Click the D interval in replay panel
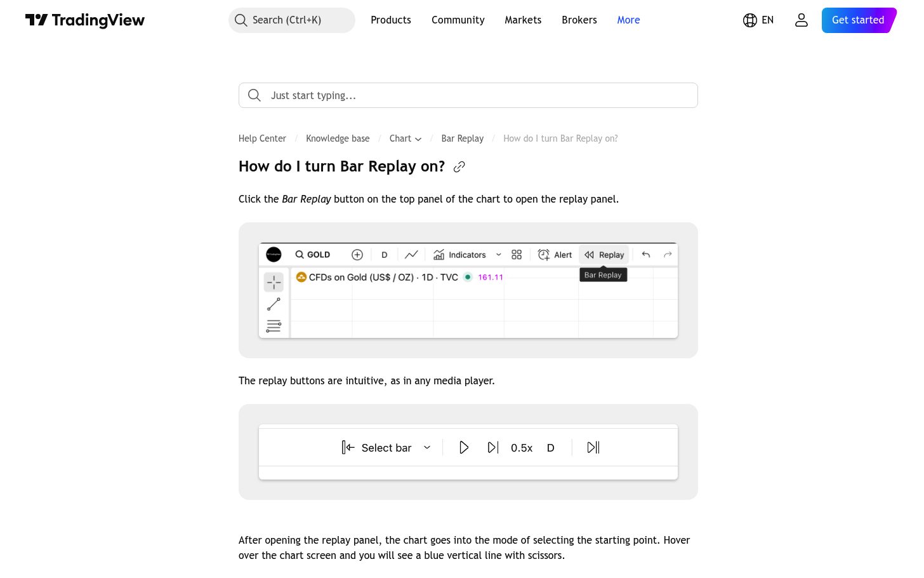The width and height of the screenshot is (924, 578). (x=551, y=448)
